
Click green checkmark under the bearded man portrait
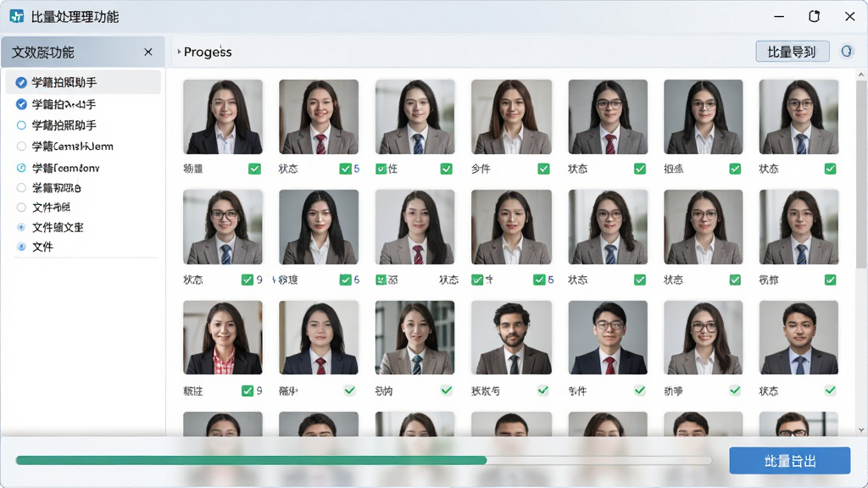tap(543, 390)
